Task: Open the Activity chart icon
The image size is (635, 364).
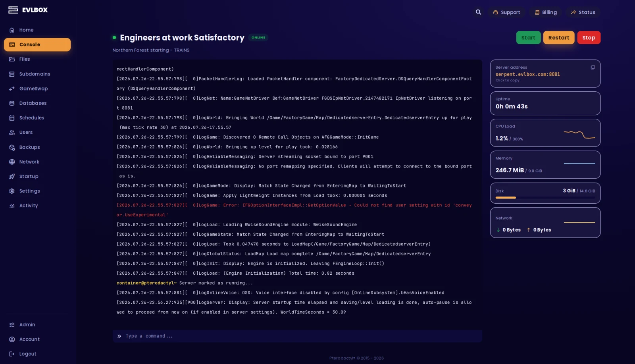Action: [12, 206]
